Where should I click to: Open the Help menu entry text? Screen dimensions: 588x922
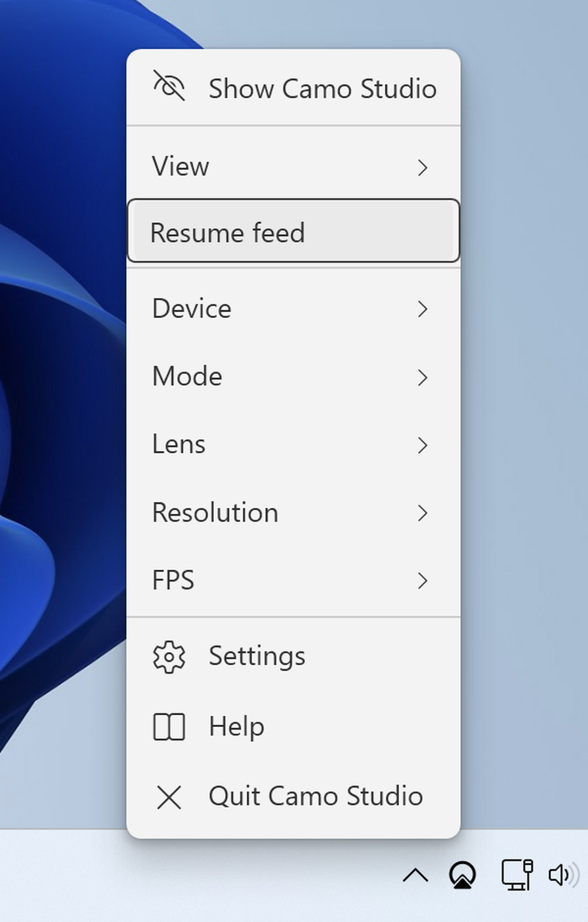coord(236,726)
